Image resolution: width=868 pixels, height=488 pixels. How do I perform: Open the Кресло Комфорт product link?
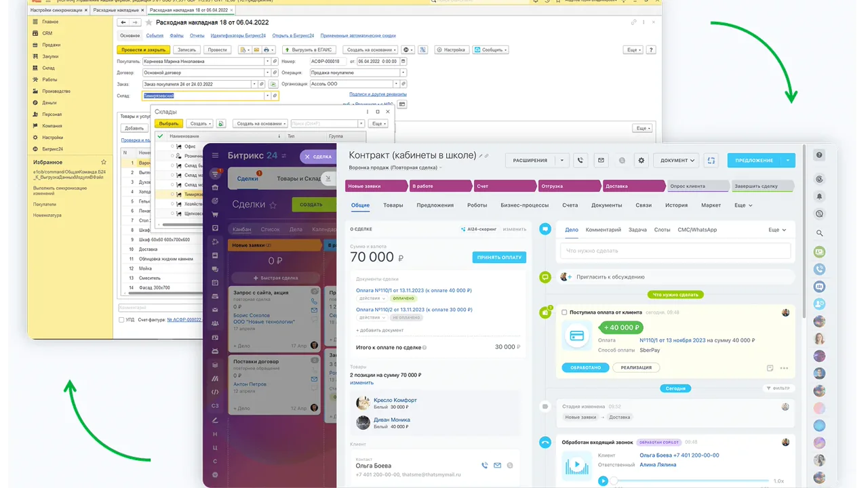tap(395, 400)
